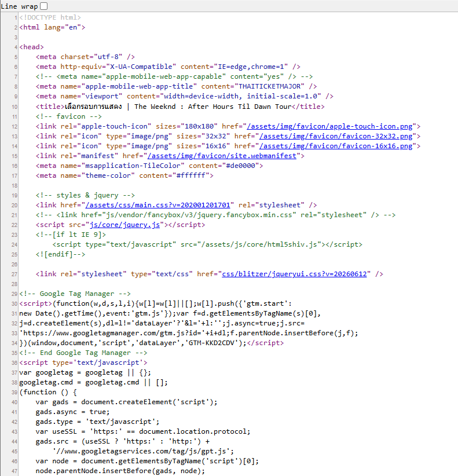
Task: Click the 'node.parentNode.insertBefore(gads, node);' line
Action: [120, 471]
